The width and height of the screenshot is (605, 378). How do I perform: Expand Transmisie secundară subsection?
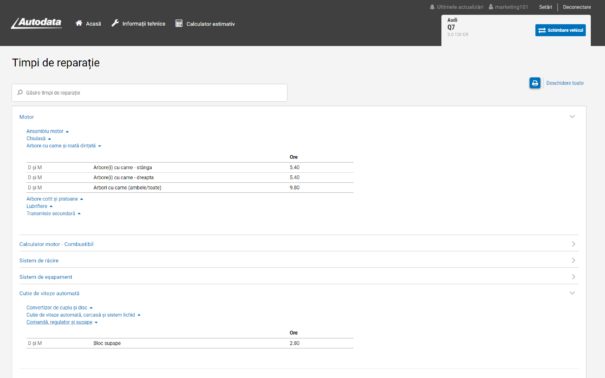click(53, 213)
